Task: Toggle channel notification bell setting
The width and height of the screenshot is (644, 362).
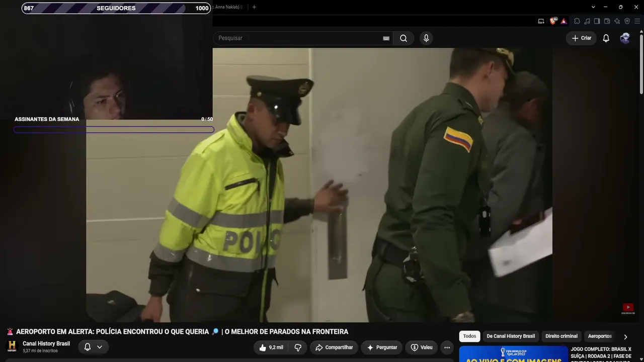Action: [93, 347]
